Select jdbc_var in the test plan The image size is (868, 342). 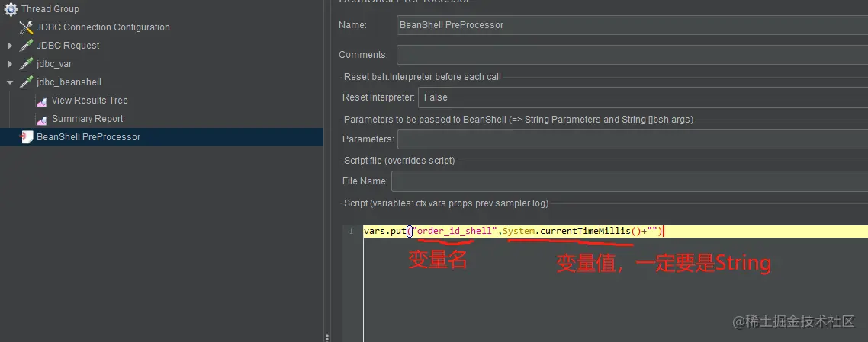[x=54, y=63]
